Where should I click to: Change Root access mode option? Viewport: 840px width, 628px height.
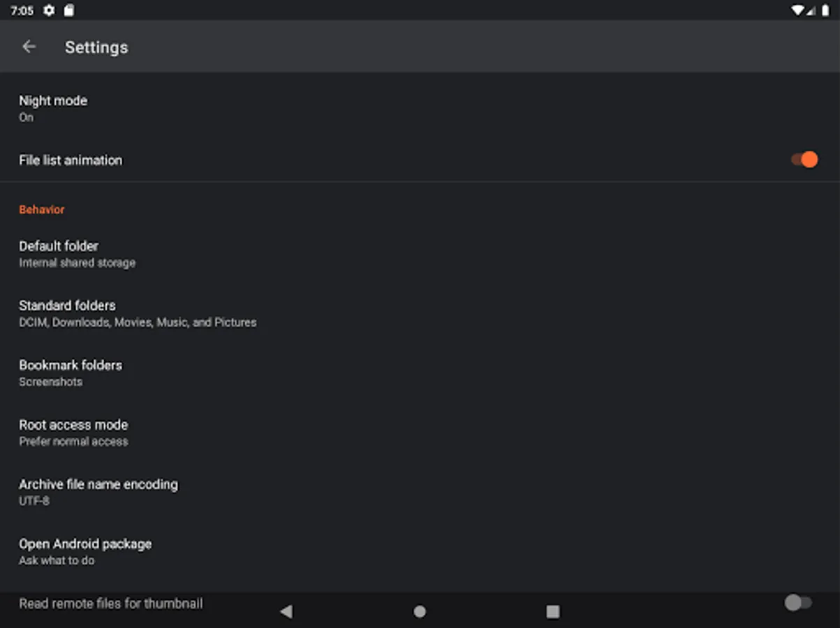420,433
